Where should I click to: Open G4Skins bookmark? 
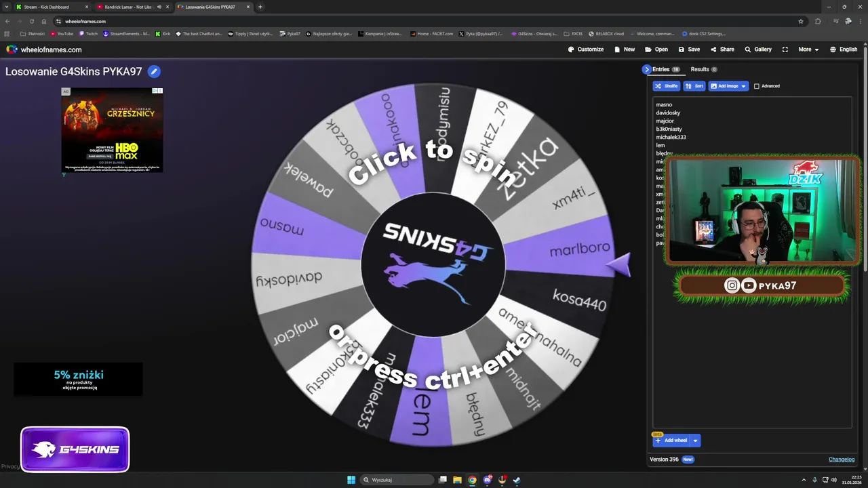click(534, 33)
